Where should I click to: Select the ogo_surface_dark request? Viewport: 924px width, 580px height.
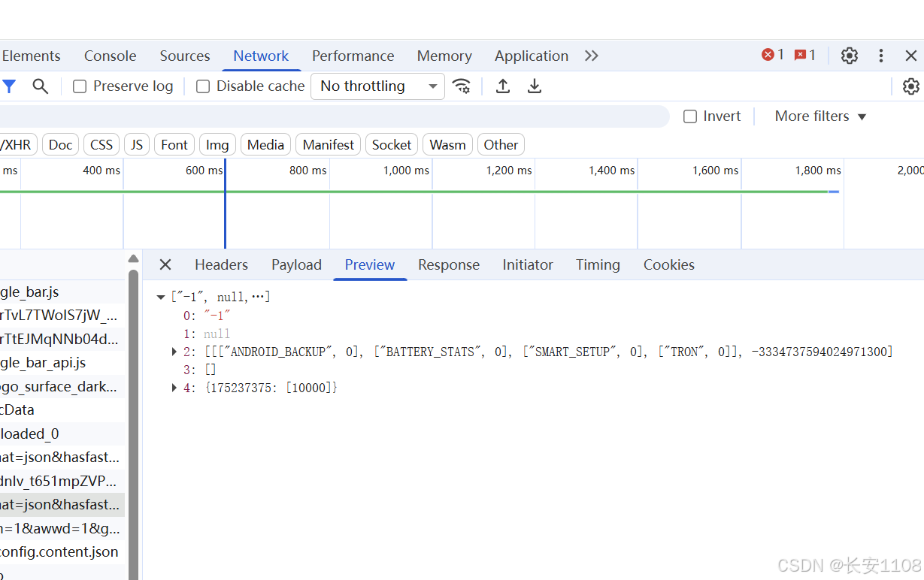tap(62, 386)
